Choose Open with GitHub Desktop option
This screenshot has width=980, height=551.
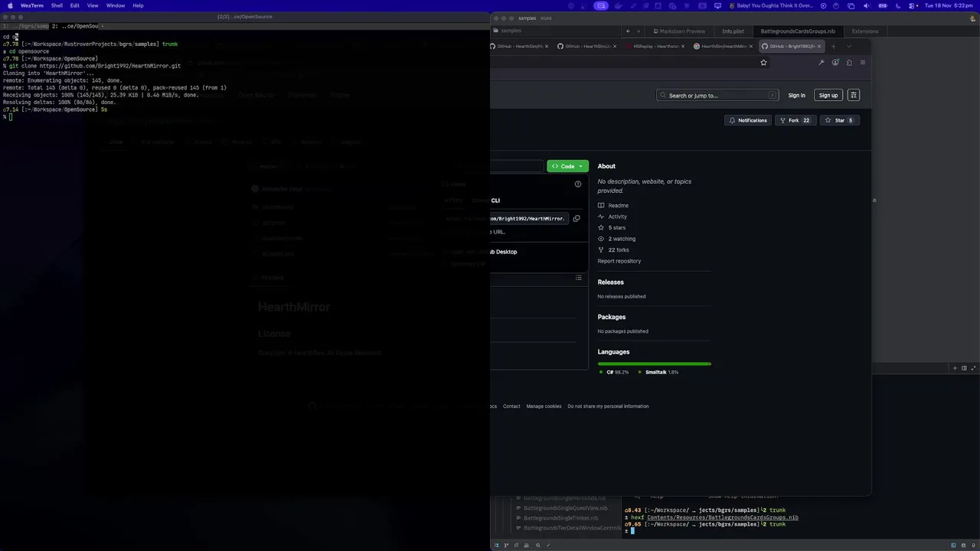pos(504,252)
